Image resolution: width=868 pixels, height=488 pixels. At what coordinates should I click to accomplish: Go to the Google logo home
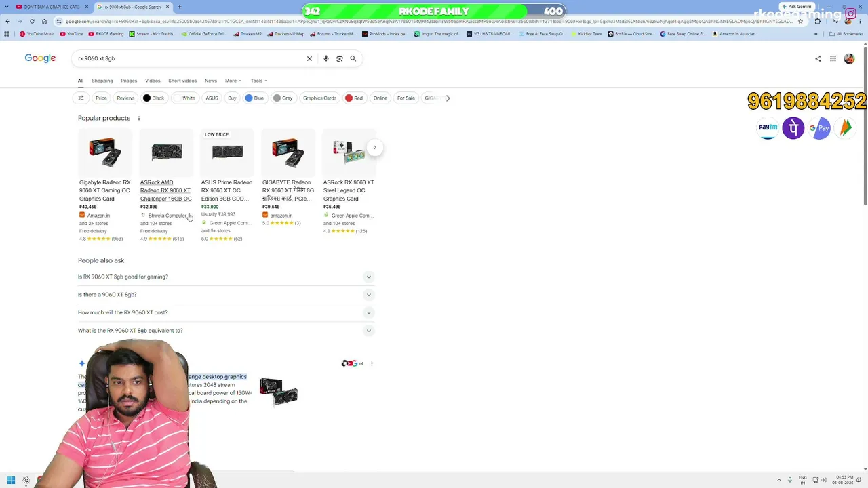[x=40, y=58]
